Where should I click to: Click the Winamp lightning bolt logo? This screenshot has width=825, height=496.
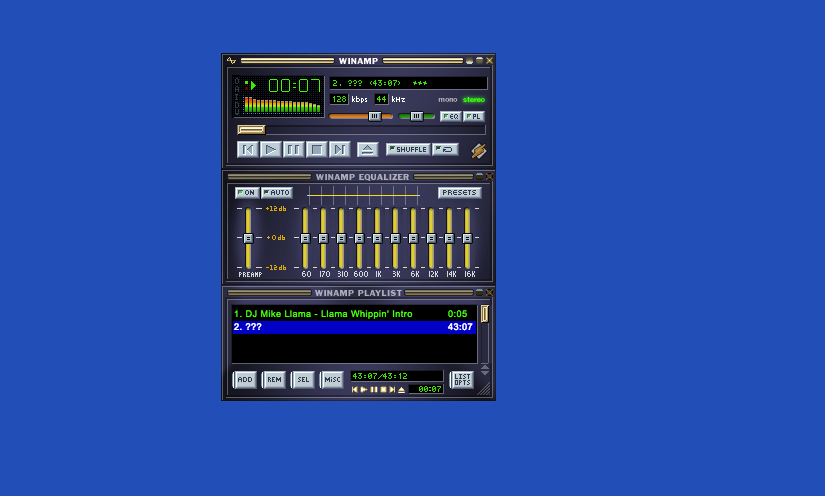(x=478, y=151)
